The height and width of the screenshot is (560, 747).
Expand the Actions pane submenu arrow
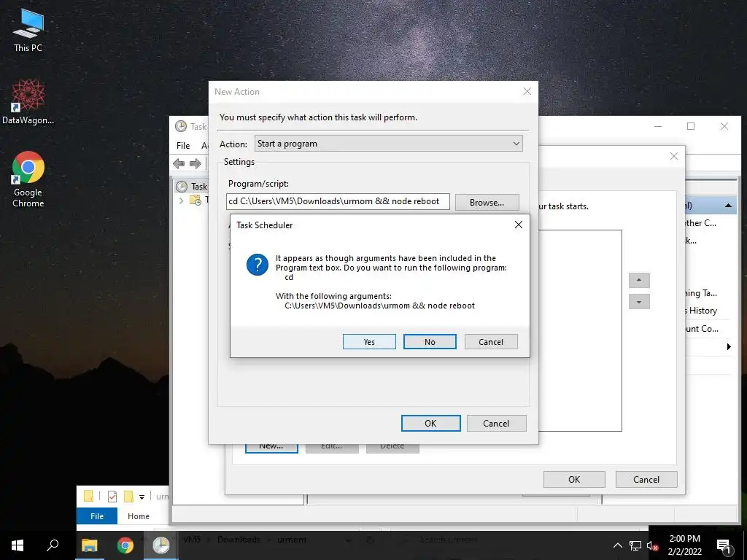(x=729, y=346)
